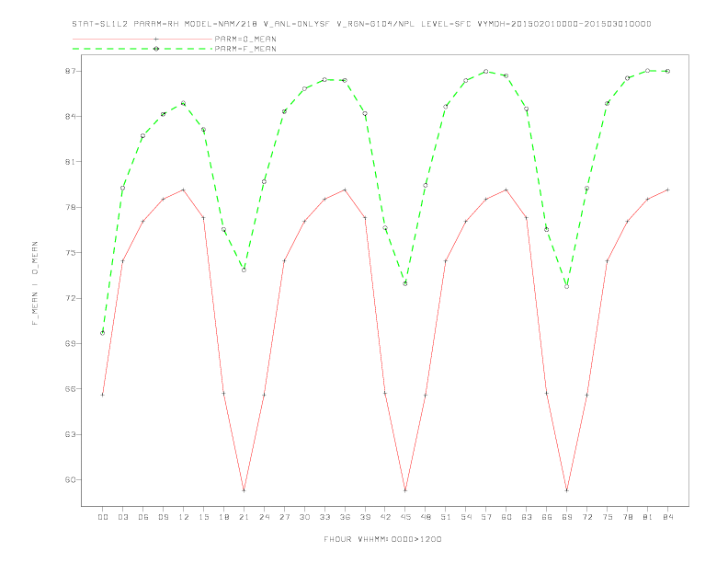Image resolution: width=728 pixels, height=563 pixels.
Task: Click the x-axis tick label 66
Action: coord(547,517)
